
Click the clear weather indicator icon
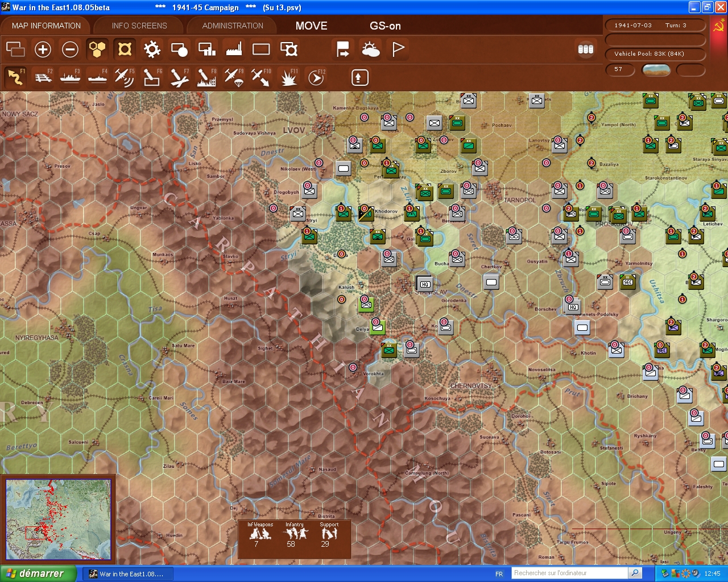pos(656,70)
